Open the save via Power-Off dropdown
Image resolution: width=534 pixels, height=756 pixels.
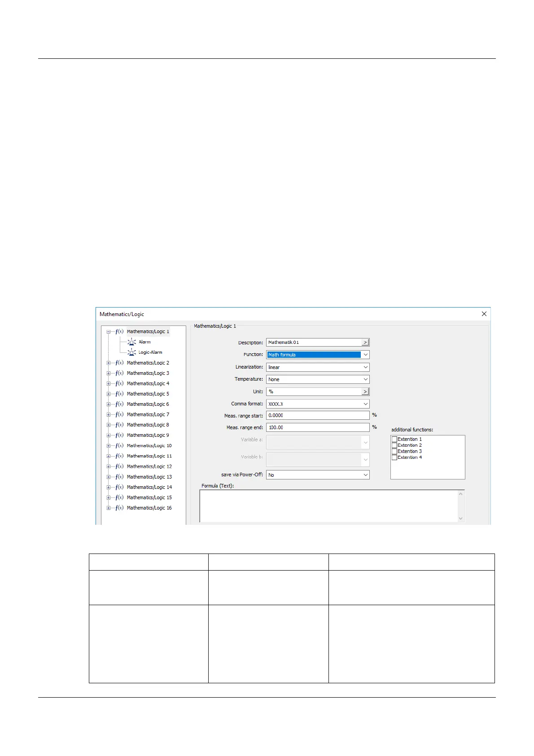click(365, 475)
